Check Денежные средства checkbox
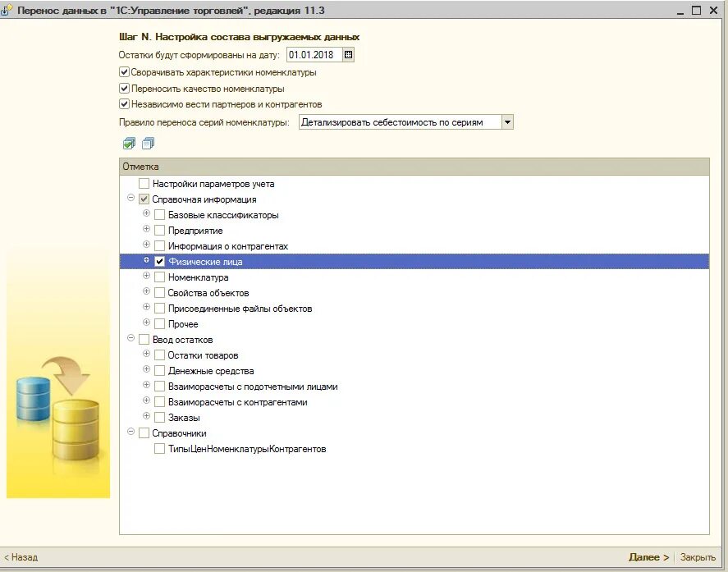The width and height of the screenshot is (728, 572). click(x=160, y=371)
